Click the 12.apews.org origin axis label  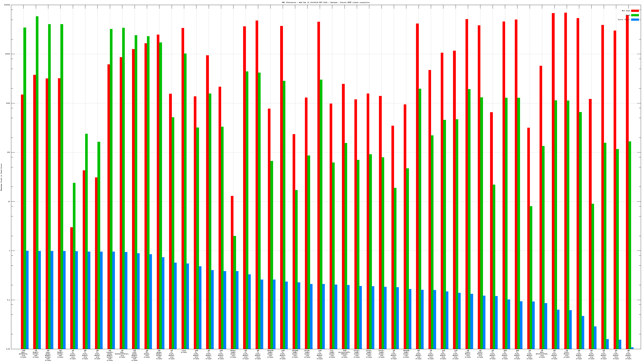[147, 354]
